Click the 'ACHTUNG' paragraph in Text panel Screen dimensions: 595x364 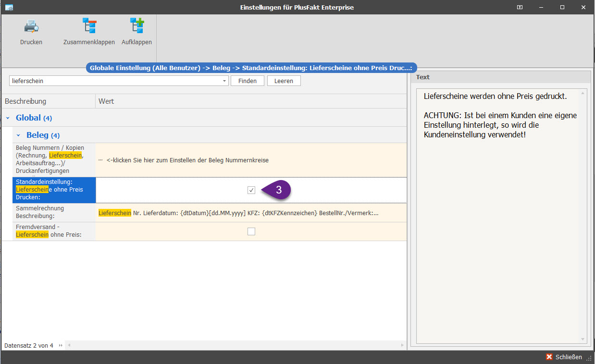tap(500, 125)
